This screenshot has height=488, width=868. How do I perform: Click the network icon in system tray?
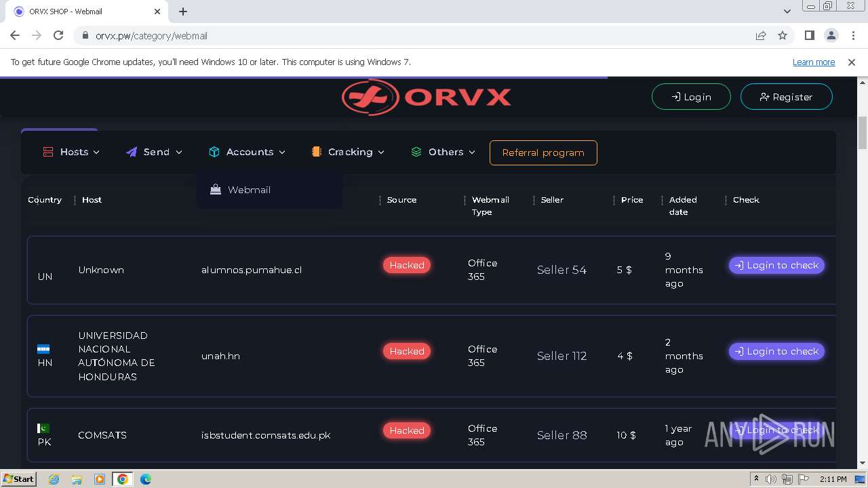(x=787, y=479)
